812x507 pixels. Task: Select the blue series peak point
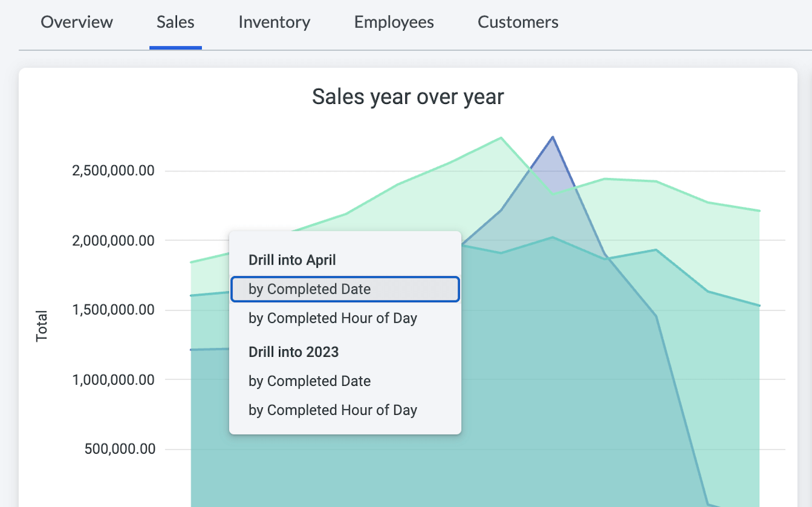point(552,137)
